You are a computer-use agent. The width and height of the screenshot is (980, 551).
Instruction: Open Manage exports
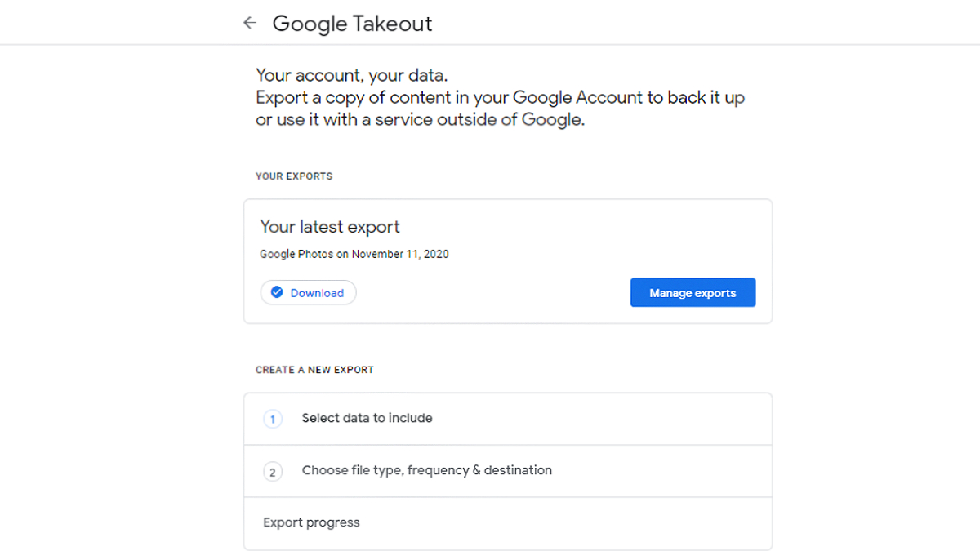point(693,293)
